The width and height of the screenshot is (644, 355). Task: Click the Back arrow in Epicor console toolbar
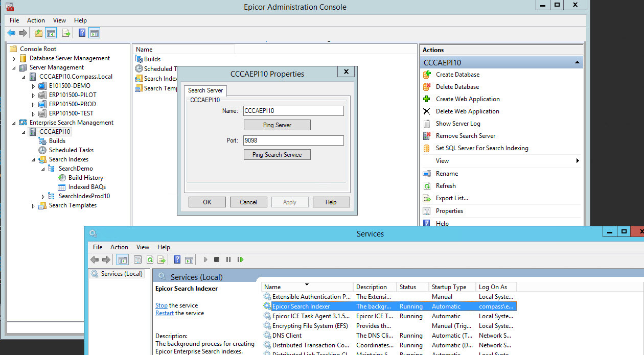tap(11, 33)
